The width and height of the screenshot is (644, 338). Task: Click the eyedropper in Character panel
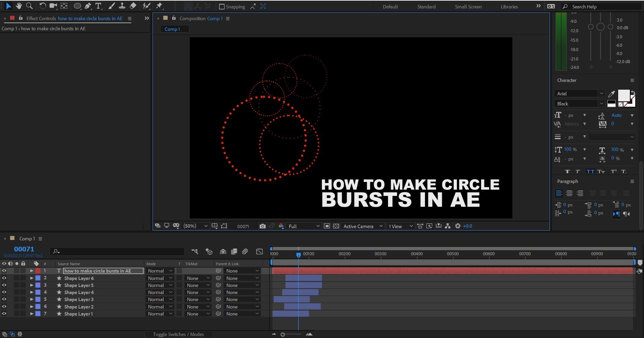[x=611, y=94]
